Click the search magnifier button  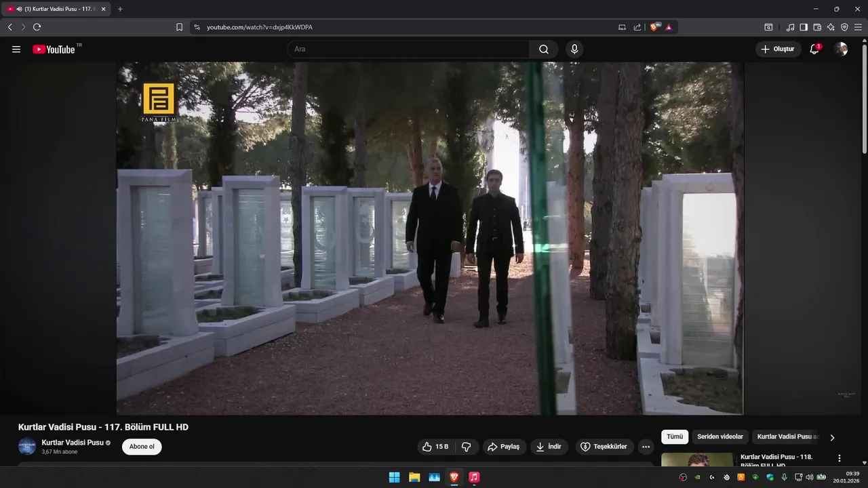[544, 49]
